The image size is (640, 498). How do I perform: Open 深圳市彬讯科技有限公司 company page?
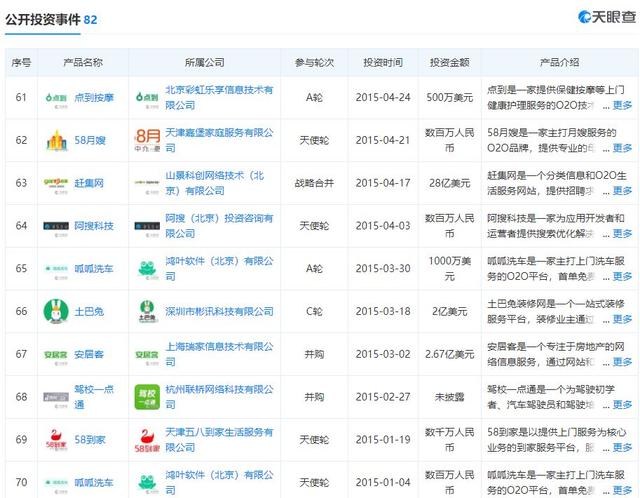pos(218,311)
